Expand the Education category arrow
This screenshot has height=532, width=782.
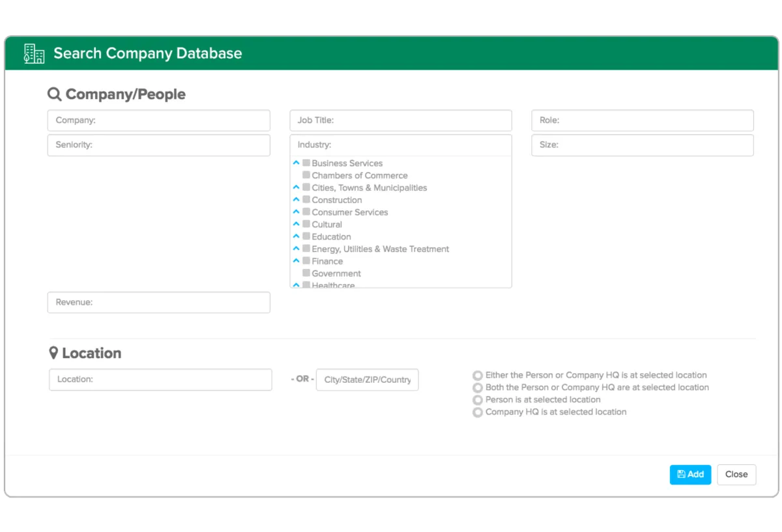click(297, 236)
